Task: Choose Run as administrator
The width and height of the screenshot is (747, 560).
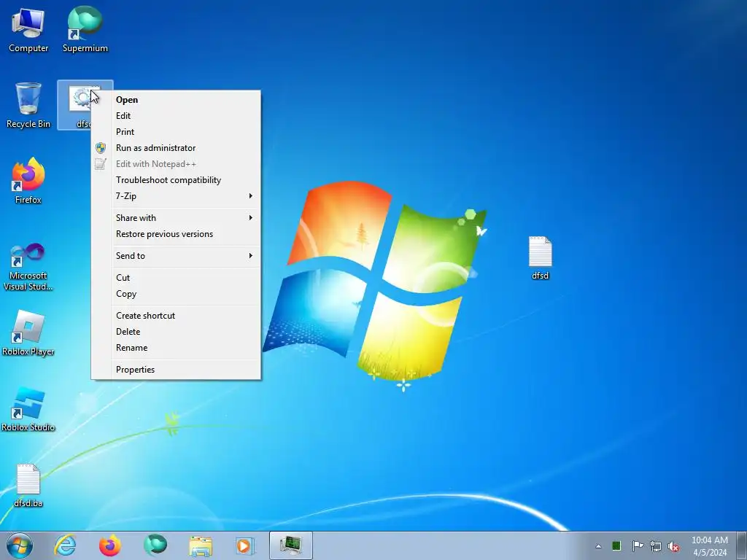Action: 176,148
